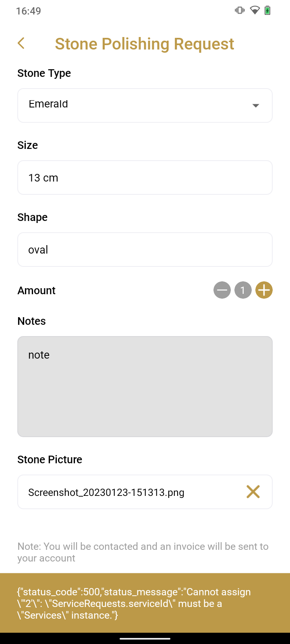Tap the vibrate mode status icon
Image resolution: width=290 pixels, height=644 pixels.
(240, 10)
